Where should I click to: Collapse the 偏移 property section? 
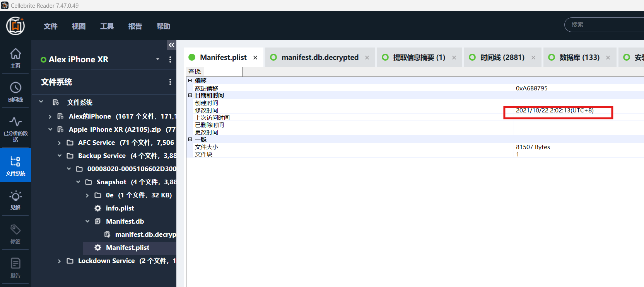click(190, 81)
